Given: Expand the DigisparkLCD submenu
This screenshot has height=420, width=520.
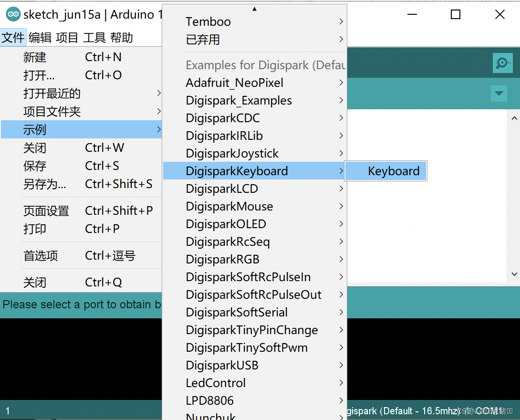Looking at the screenshot, I should pos(255,189).
